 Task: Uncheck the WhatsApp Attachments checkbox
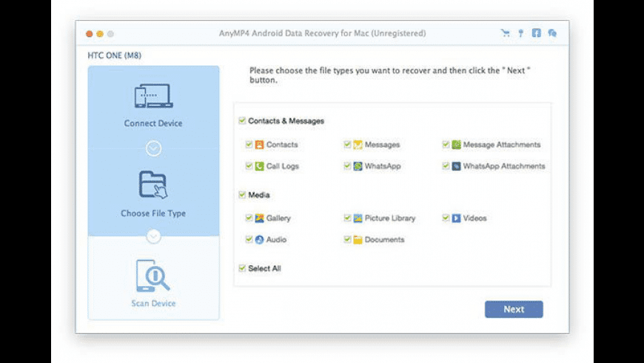446,166
